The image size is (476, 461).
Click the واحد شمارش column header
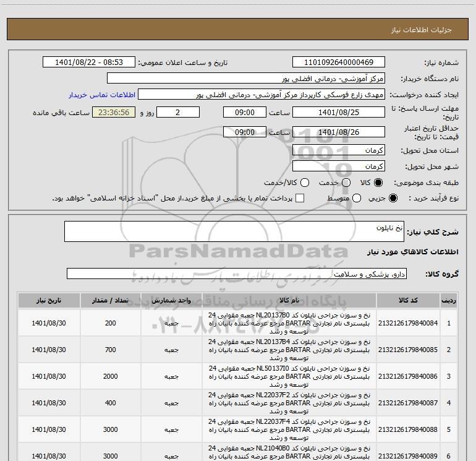[171, 301]
